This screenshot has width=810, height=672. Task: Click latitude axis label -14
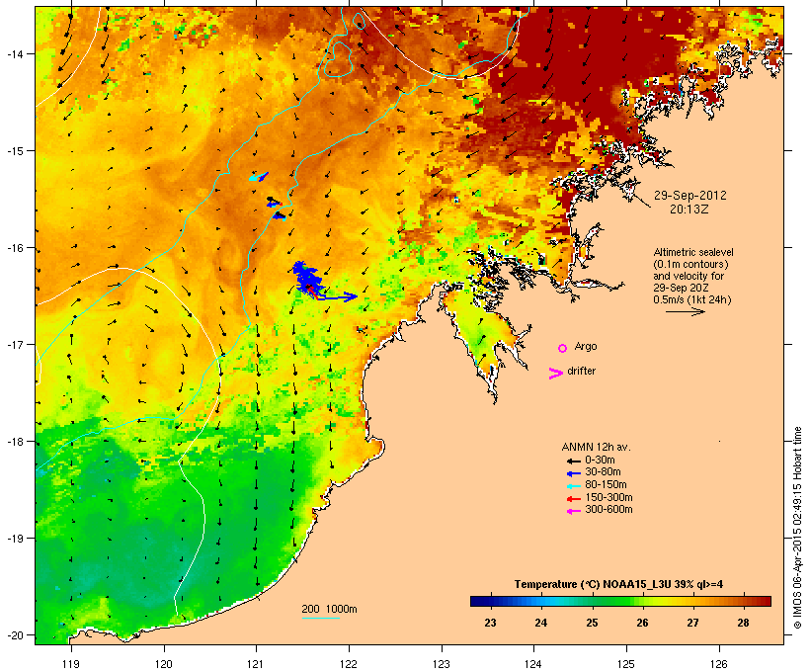[x=15, y=54]
